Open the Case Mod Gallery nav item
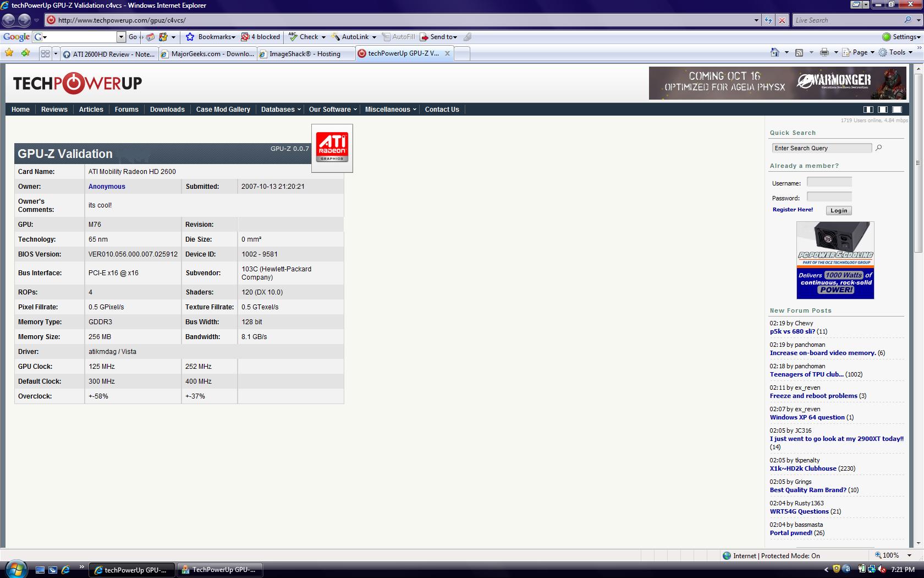 pyautogui.click(x=223, y=110)
